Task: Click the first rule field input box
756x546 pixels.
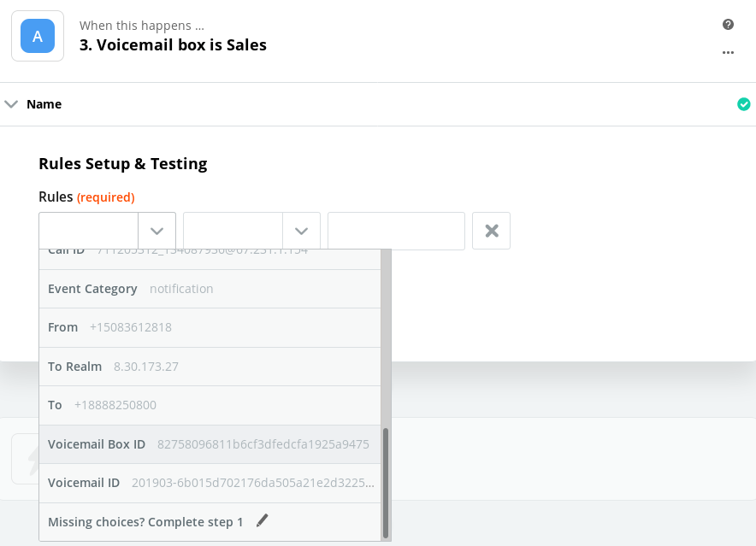Action: 89,231
